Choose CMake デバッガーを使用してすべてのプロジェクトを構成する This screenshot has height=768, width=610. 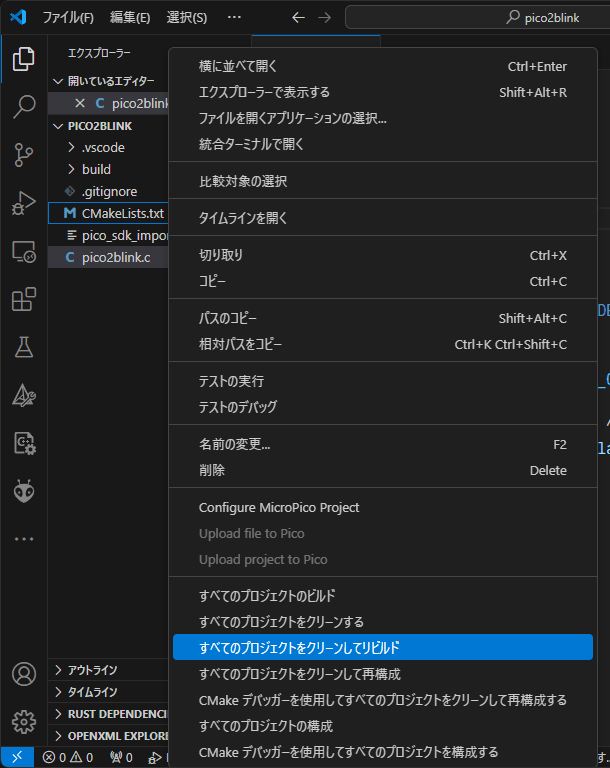pos(383,752)
